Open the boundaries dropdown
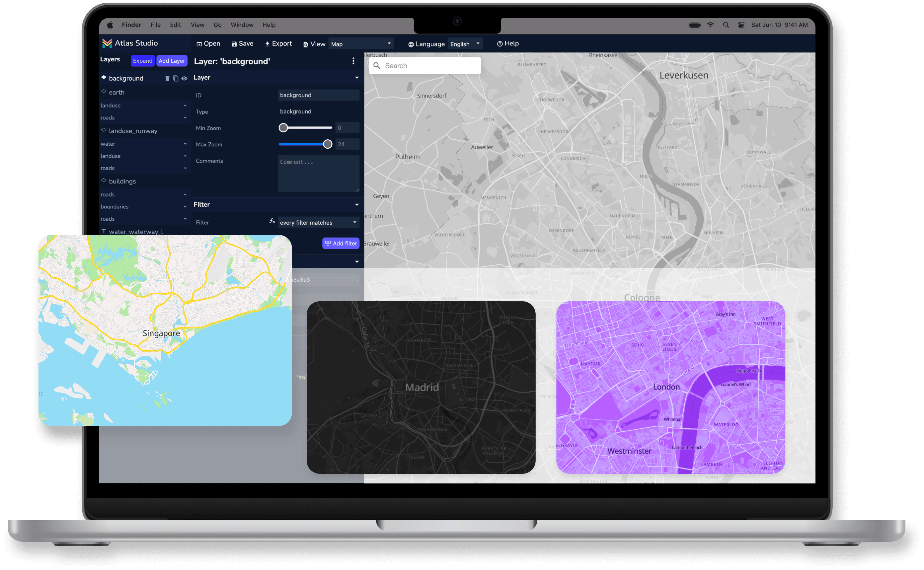The height and width of the screenshot is (570, 924). point(185,207)
